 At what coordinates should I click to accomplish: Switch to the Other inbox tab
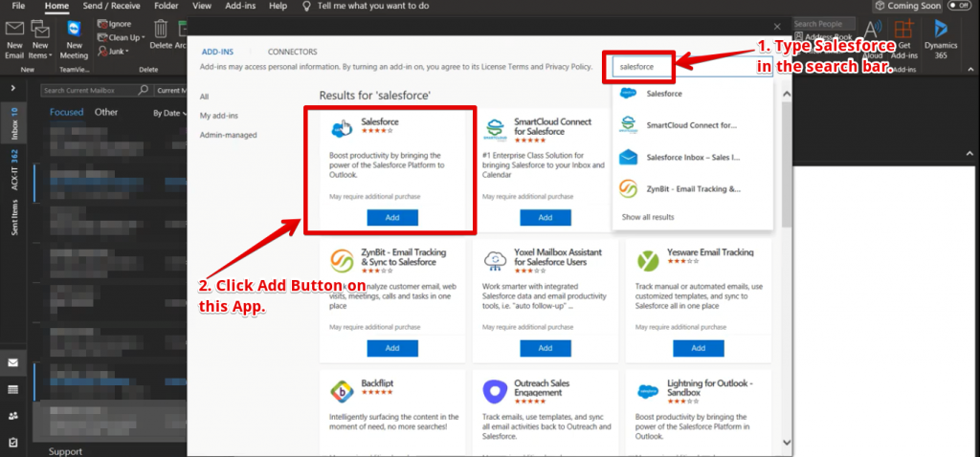pyautogui.click(x=106, y=112)
